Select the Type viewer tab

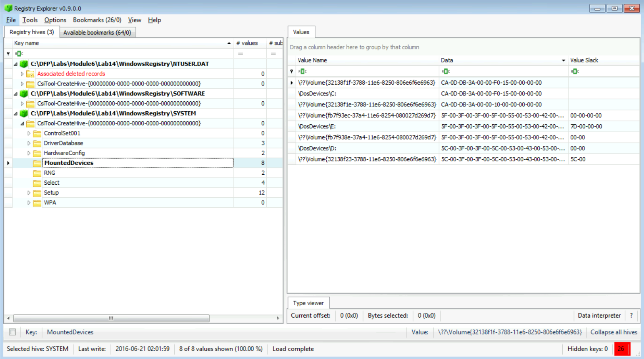coord(308,303)
